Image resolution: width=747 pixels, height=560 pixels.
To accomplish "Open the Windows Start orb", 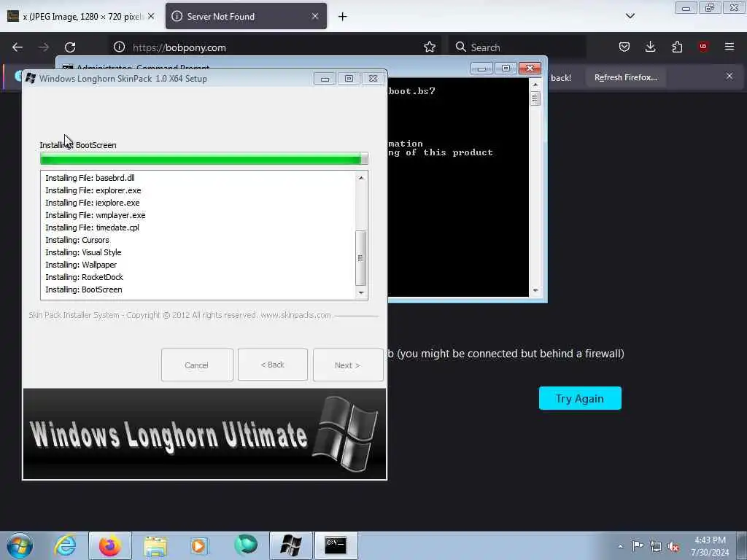I will tap(20, 545).
